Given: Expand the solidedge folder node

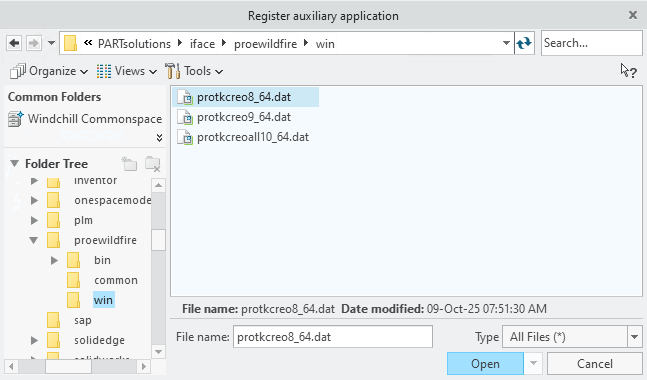Looking at the screenshot, I should point(34,340).
